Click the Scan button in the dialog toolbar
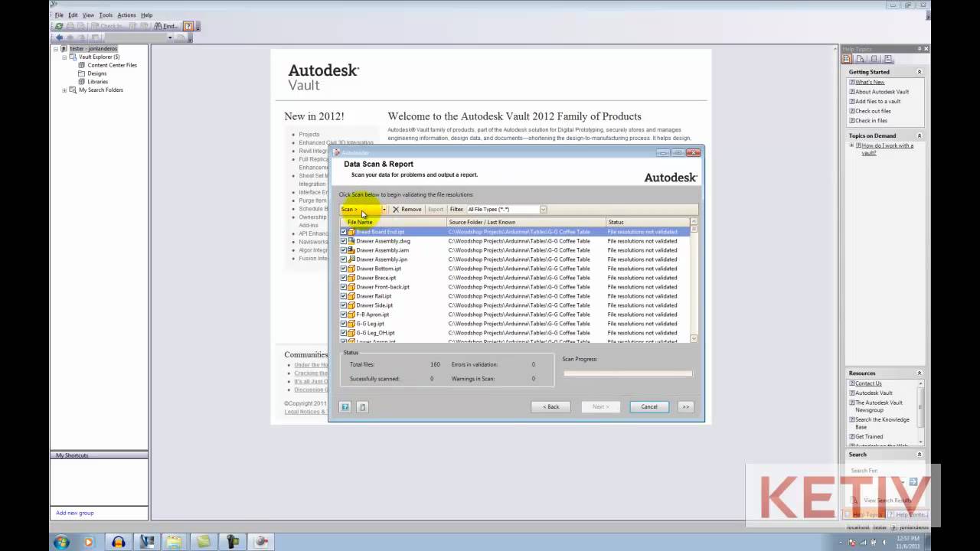 [x=360, y=209]
